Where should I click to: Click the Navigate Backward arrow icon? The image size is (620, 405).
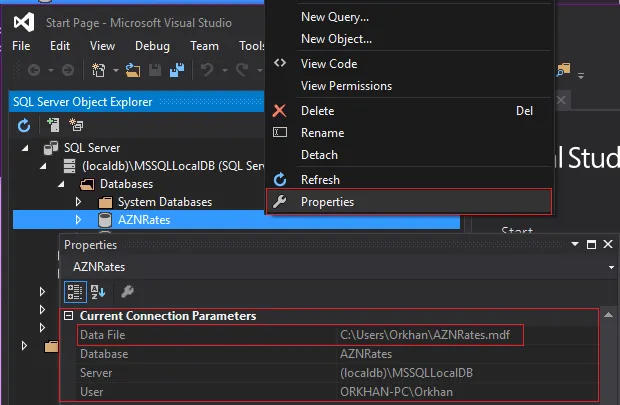[34, 70]
